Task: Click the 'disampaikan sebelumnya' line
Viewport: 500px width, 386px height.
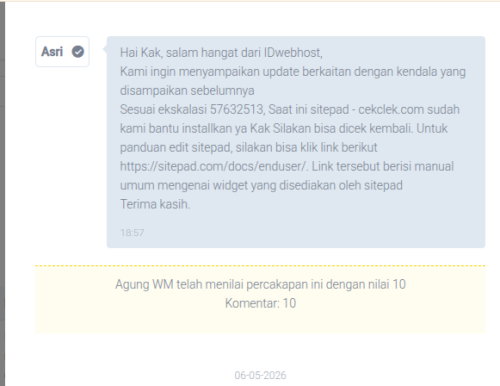Action: (x=187, y=91)
